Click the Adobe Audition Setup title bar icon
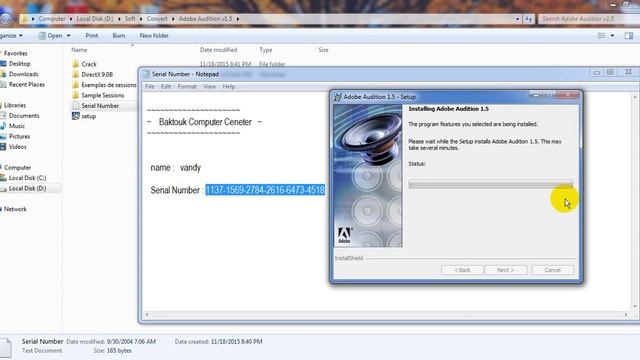This screenshot has height=360, width=640. coord(338,97)
